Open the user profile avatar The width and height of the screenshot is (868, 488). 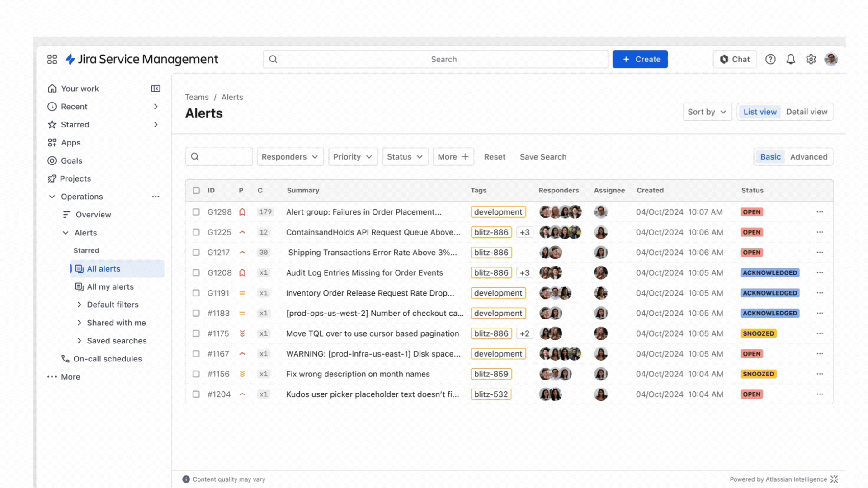(x=830, y=59)
